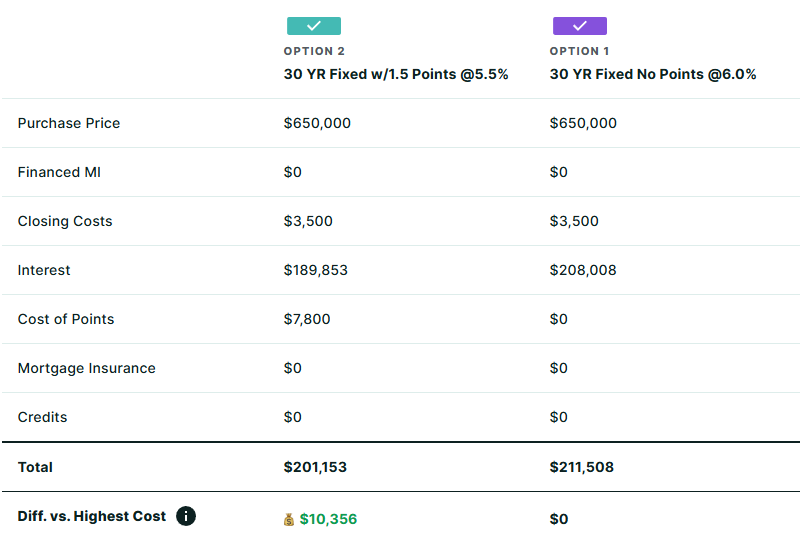Image resolution: width=805 pixels, height=544 pixels.
Task: Click the OPTION 1 label text
Action: 580,51
